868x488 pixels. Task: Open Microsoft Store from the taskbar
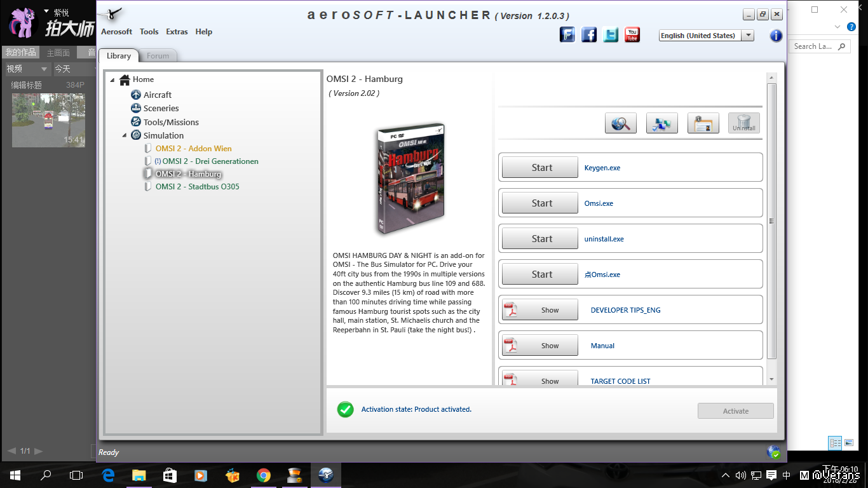(x=169, y=475)
